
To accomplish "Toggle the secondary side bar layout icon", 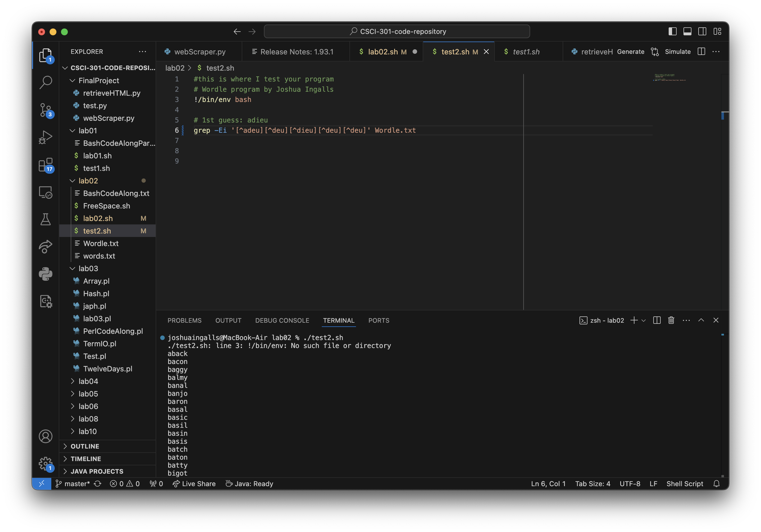I will pos(702,31).
